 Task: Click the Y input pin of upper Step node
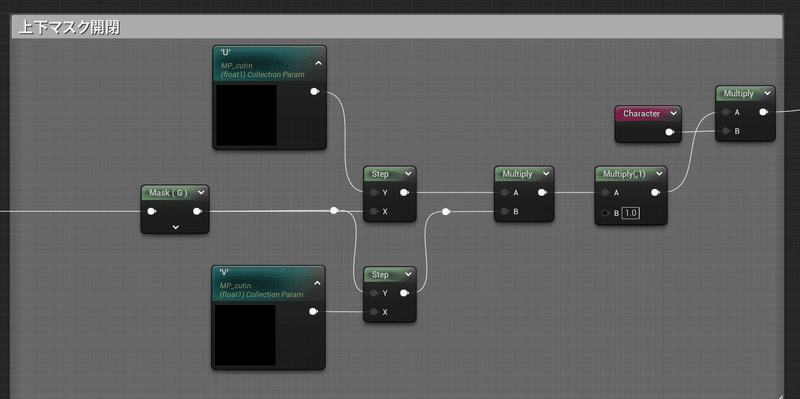coord(374,192)
